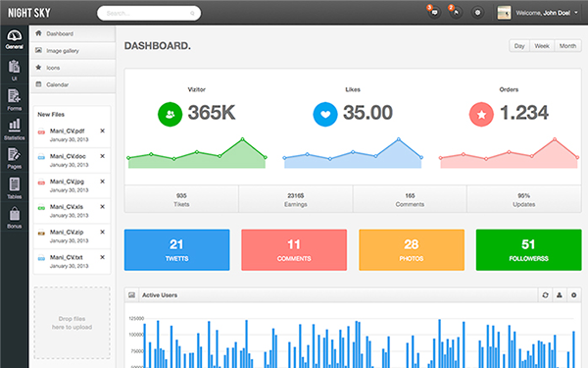This screenshot has height=368, width=588.
Task: Switch dashboard range to Day
Action: pos(519,46)
